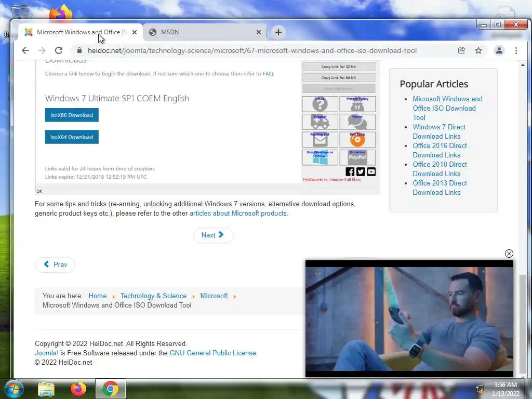This screenshot has height=399, width=532.
Task: Click the browser forward arrow
Action: point(42,50)
